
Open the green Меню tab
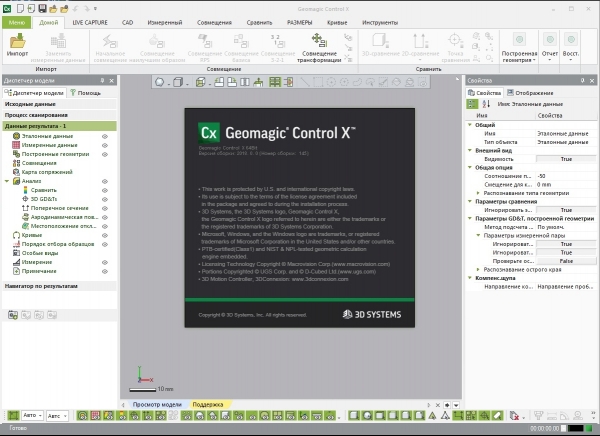16,23
